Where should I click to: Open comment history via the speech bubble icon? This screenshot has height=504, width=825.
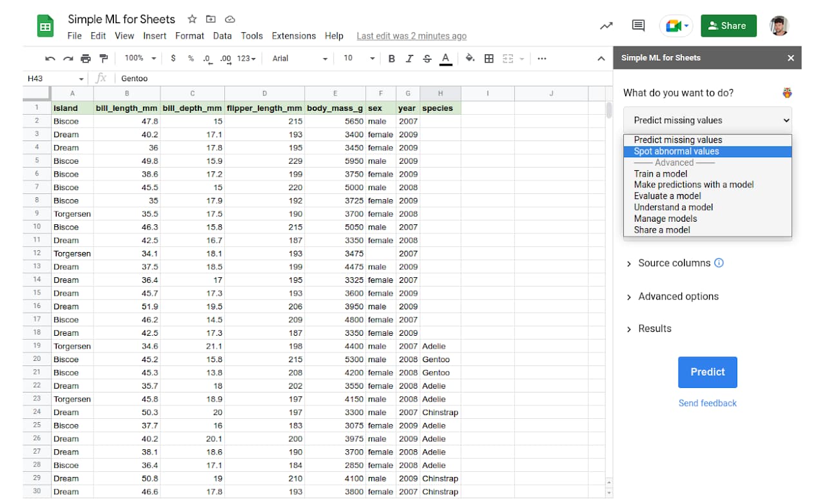(x=637, y=25)
